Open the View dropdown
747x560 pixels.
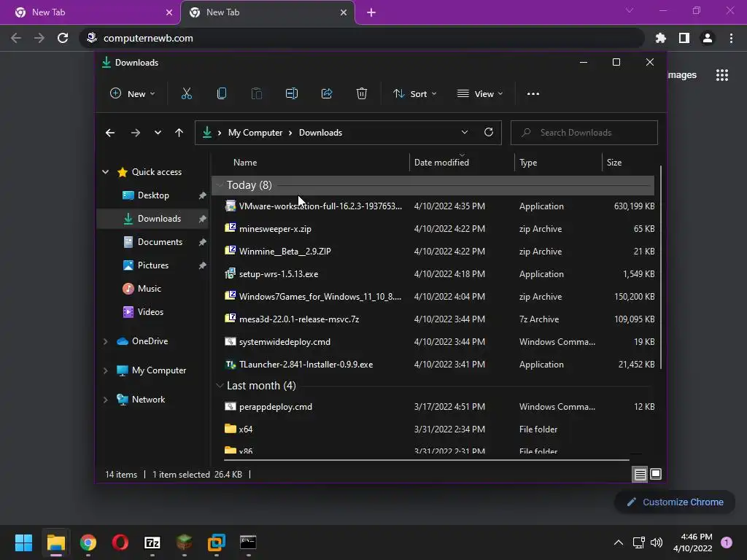[x=480, y=94]
